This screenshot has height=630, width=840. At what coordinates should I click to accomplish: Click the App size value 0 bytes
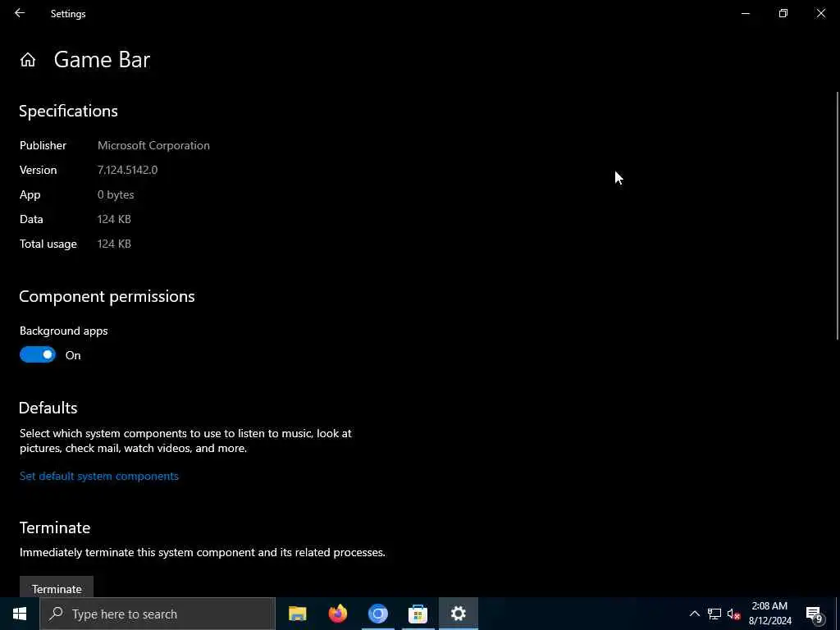click(116, 194)
